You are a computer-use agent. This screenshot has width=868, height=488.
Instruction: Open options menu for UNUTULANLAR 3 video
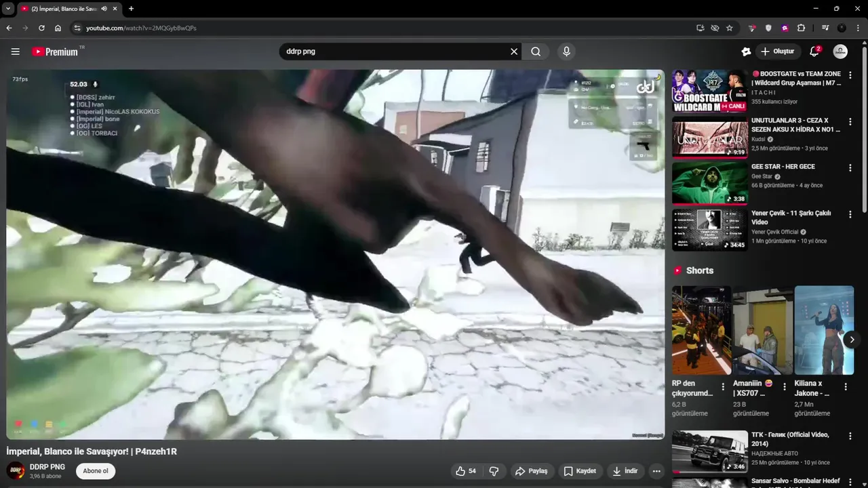(x=850, y=121)
